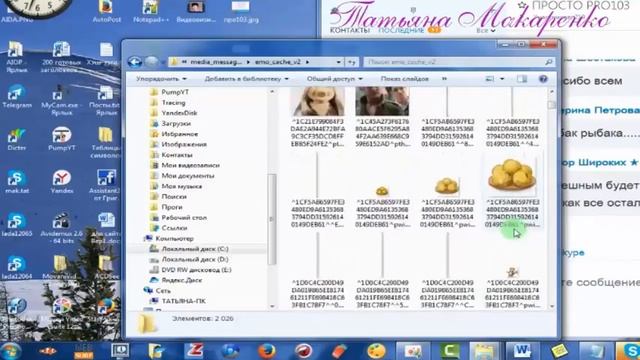Open Firefox from the taskbar
Image resolution: width=640 pixels, height=360 pixels.
pyautogui.click(x=267, y=351)
